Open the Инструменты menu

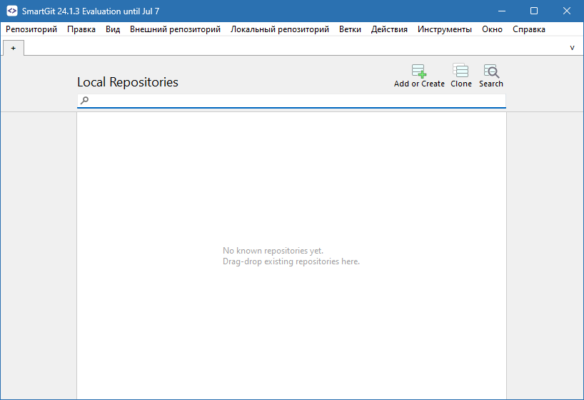[x=445, y=29]
